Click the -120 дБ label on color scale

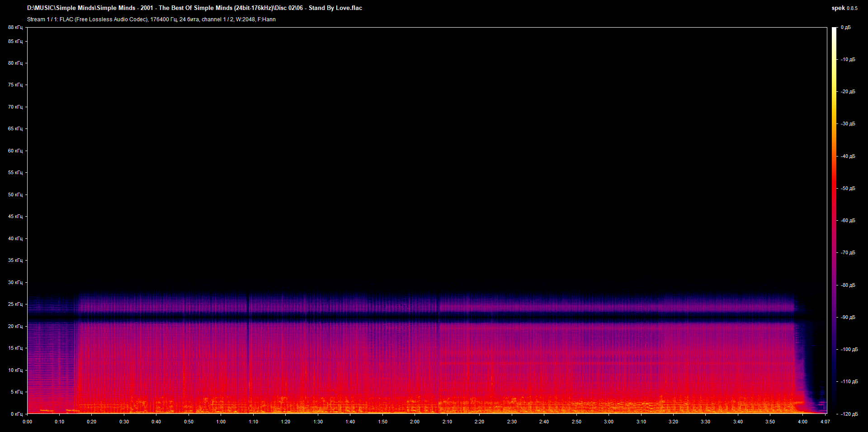pos(849,414)
